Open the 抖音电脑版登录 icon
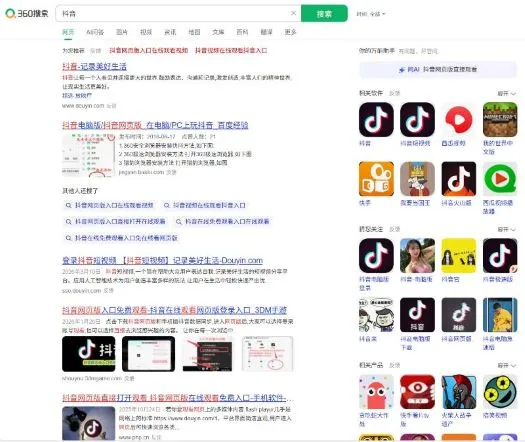The width and height of the screenshot is (525, 442). click(376, 255)
